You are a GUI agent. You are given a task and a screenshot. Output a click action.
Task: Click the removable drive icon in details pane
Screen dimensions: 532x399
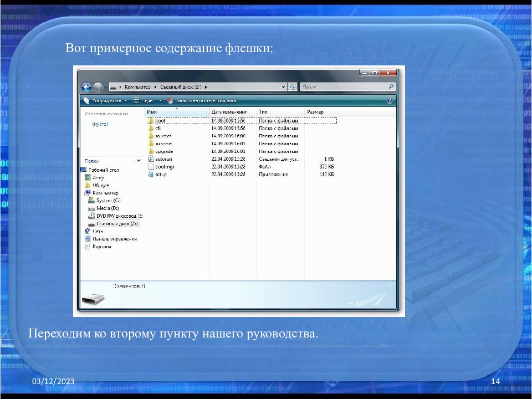pyautogui.click(x=94, y=299)
